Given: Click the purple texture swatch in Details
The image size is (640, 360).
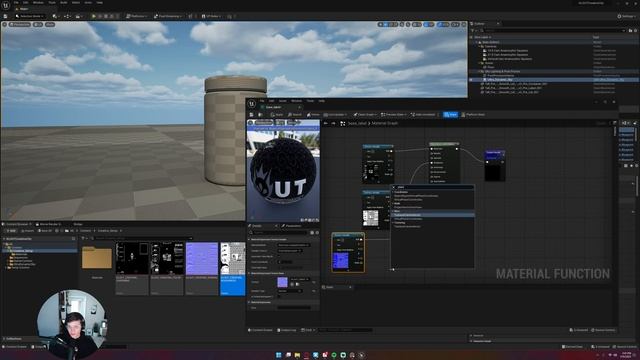Looking at the screenshot, I should 282,282.
